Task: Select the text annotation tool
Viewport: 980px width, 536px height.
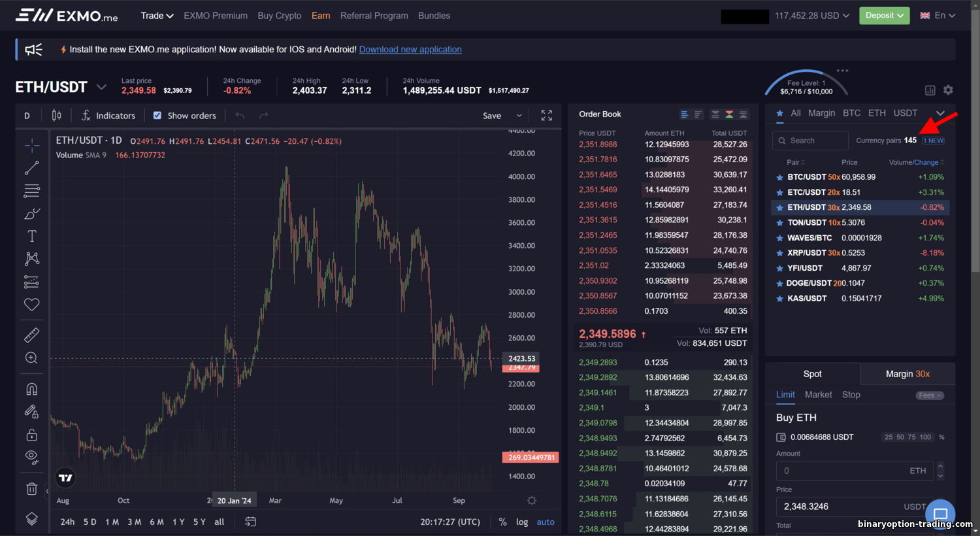Action: point(31,236)
